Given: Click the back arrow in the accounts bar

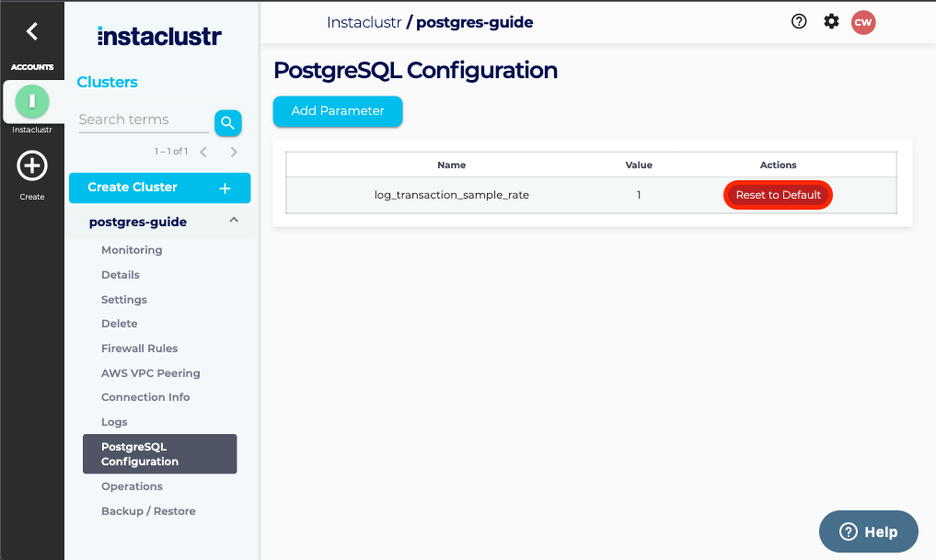Looking at the screenshot, I should pyautogui.click(x=32, y=31).
